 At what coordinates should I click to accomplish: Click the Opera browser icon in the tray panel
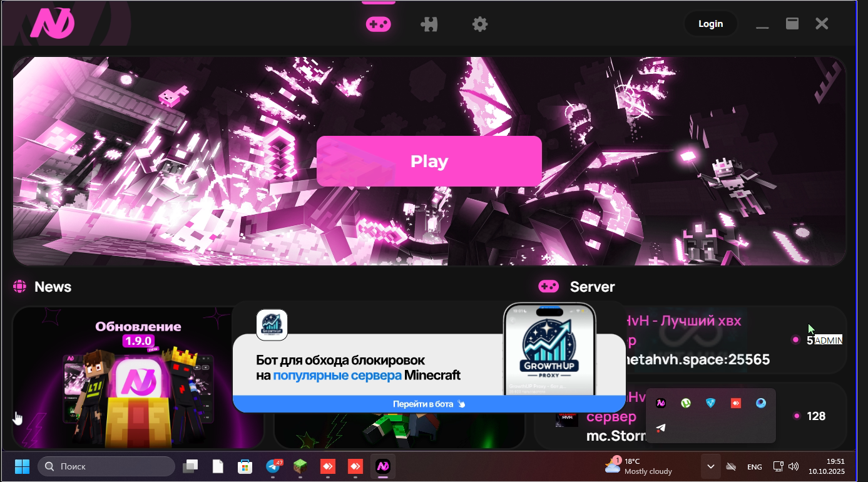pos(760,403)
